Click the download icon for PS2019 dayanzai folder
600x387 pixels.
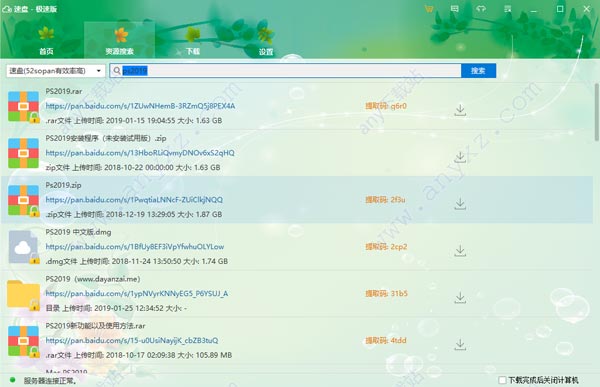(460, 297)
